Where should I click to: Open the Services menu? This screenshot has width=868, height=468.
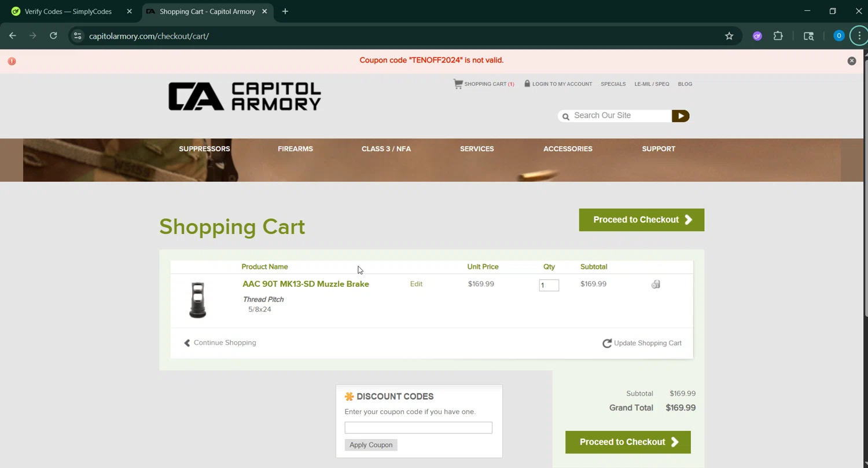coord(477,149)
